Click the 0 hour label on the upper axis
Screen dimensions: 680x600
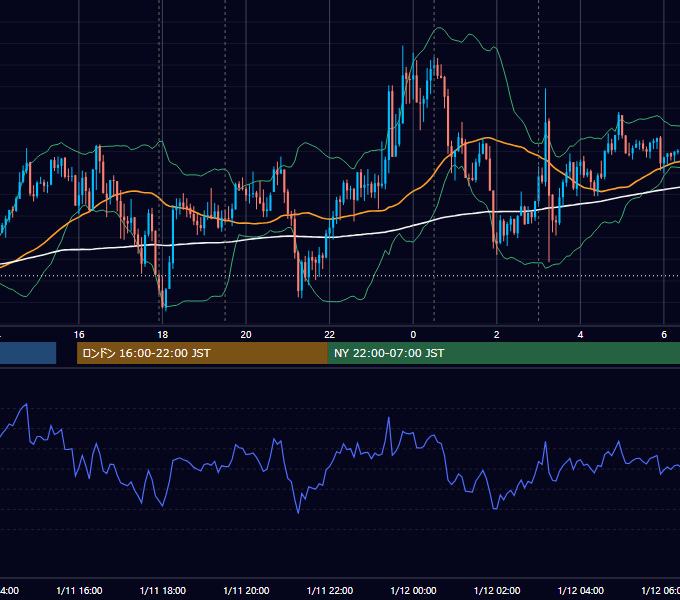point(413,335)
